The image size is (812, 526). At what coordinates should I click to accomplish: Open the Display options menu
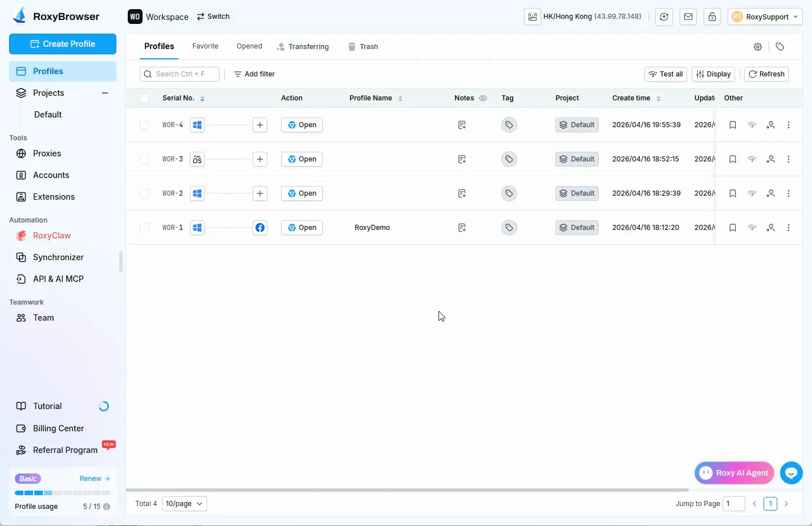click(713, 74)
